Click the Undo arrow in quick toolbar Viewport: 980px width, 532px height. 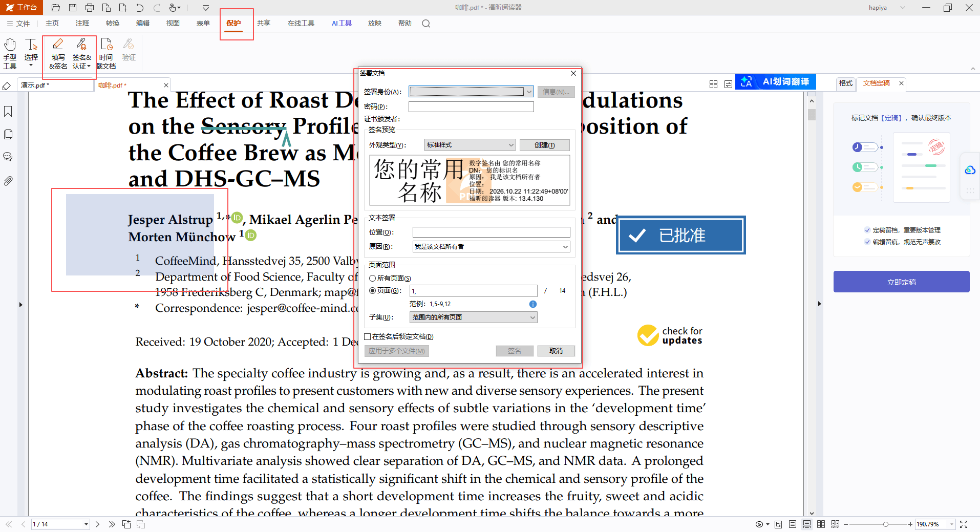tap(140, 8)
